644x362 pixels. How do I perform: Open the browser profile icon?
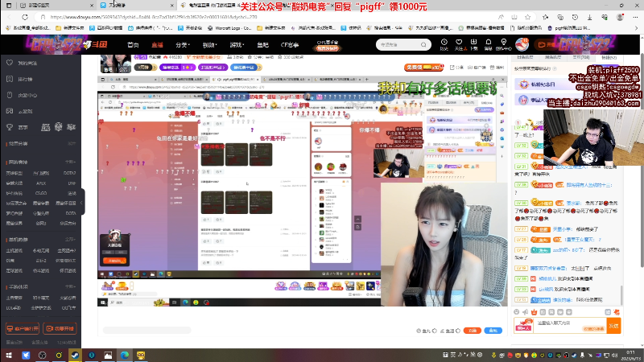(620, 17)
